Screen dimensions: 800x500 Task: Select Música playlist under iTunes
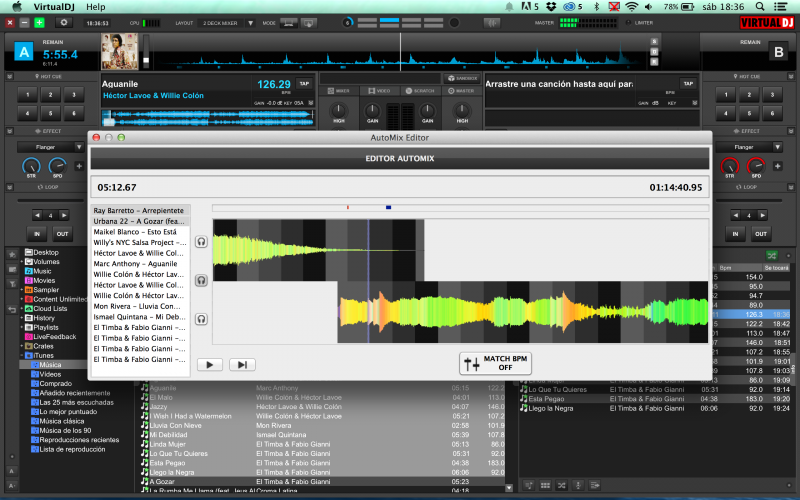pos(50,365)
